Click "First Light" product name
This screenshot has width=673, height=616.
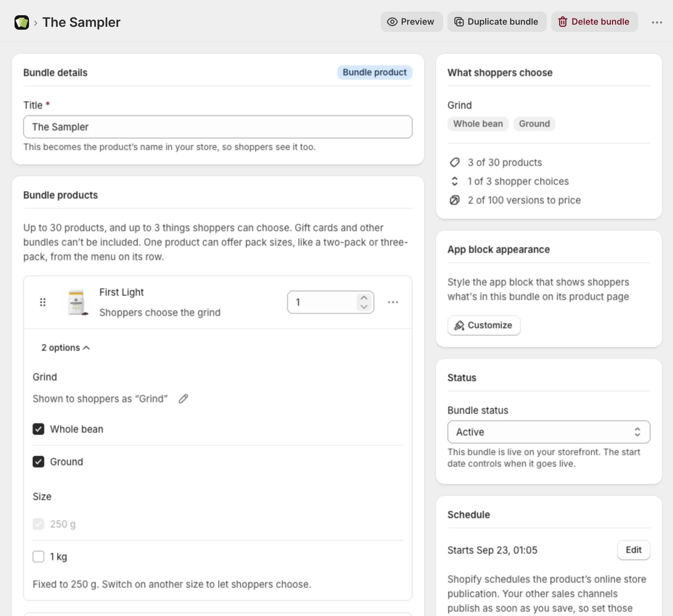[x=121, y=292]
